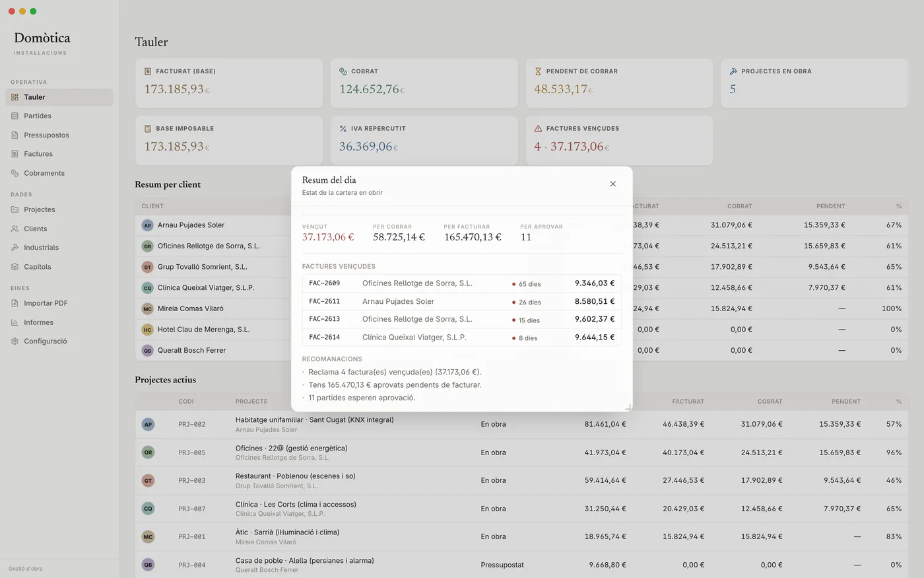The width and height of the screenshot is (924, 578).
Task: Click the Importar PDF file icon
Action: click(x=15, y=303)
